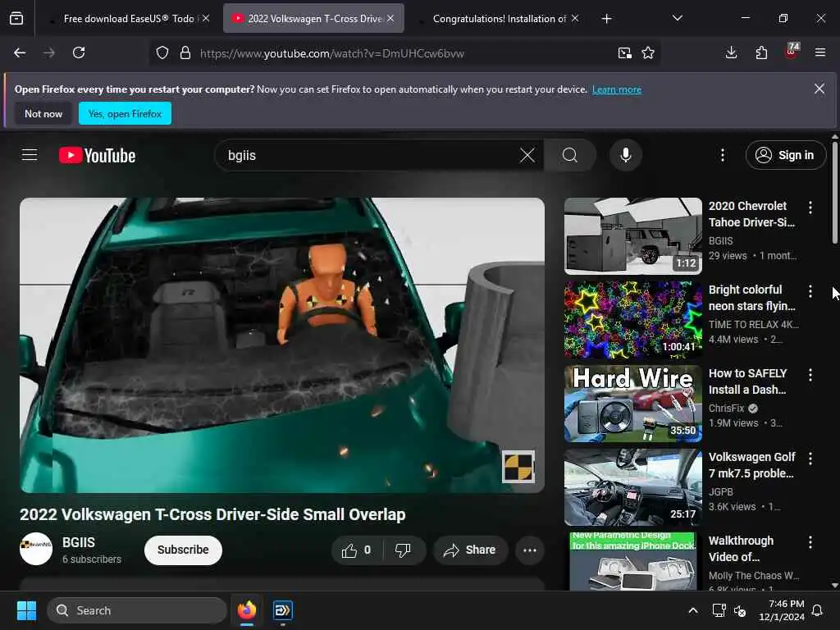Open the network icon in the tray
The height and width of the screenshot is (630, 840).
719,610
